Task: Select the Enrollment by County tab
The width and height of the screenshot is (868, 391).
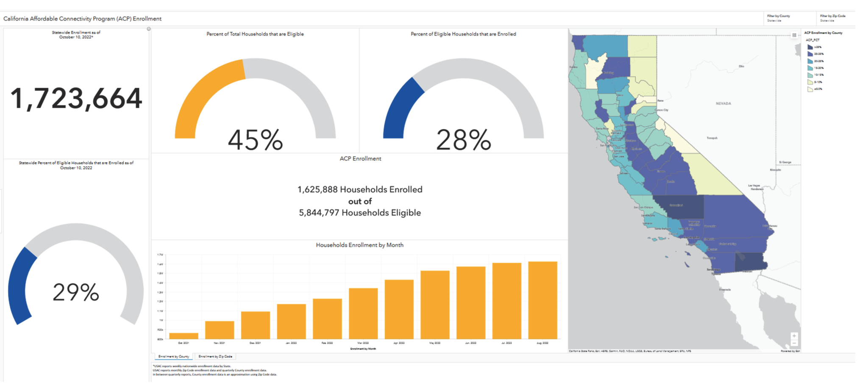Action: point(173,356)
